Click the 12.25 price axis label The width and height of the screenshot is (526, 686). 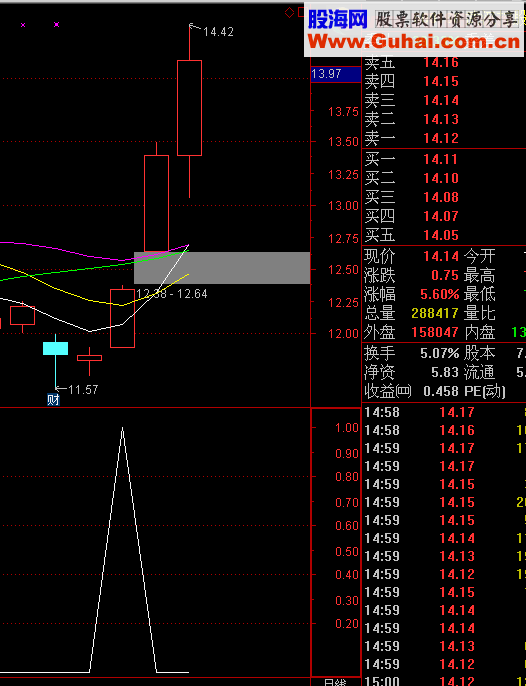(x=343, y=302)
